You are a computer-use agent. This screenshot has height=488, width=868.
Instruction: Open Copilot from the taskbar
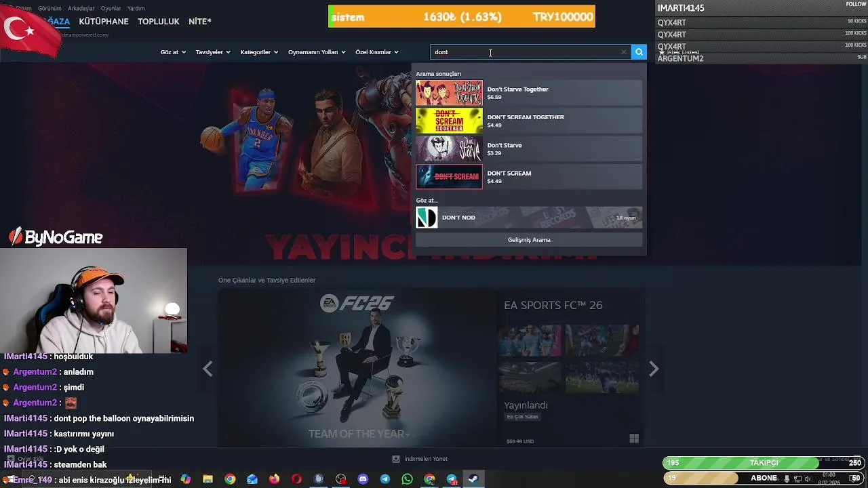pyautogui.click(x=185, y=479)
